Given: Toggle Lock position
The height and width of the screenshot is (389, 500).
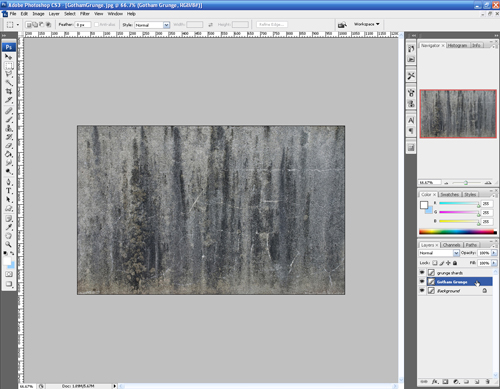Looking at the screenshot, I should (448, 263).
